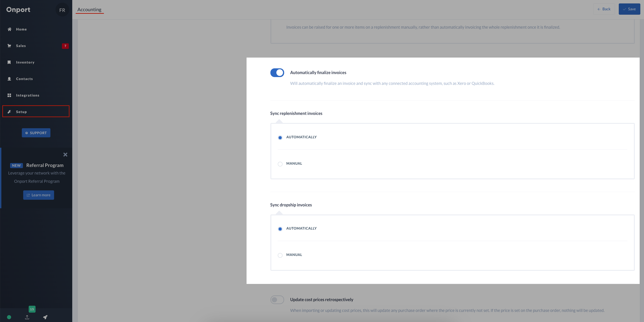
Task: Select AUTOMATICALLY for Sync replenishment invoices
Action: pyautogui.click(x=280, y=138)
